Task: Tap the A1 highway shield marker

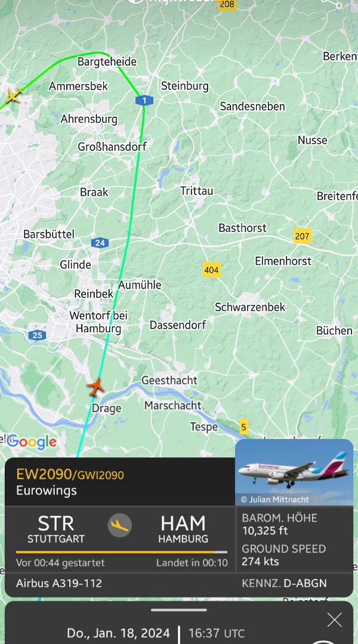Action: click(144, 100)
